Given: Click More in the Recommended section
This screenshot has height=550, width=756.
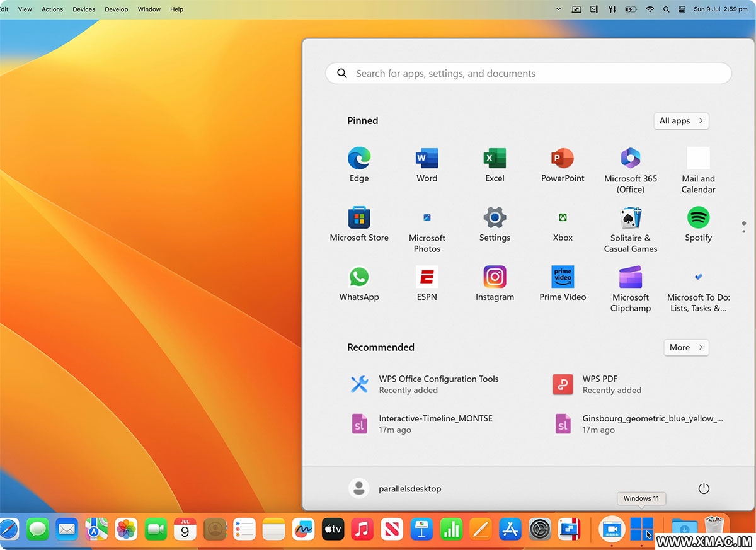Looking at the screenshot, I should (x=686, y=347).
